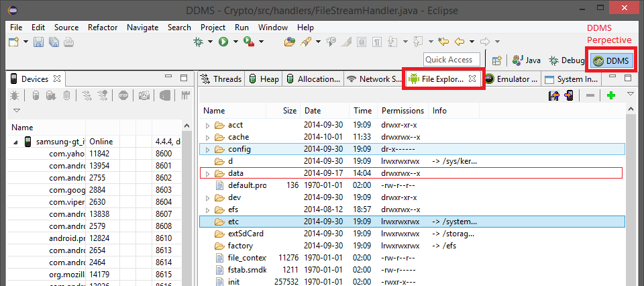The image size is (644, 286).
Task: Close the File Explorer tab
Action: [x=472, y=79]
